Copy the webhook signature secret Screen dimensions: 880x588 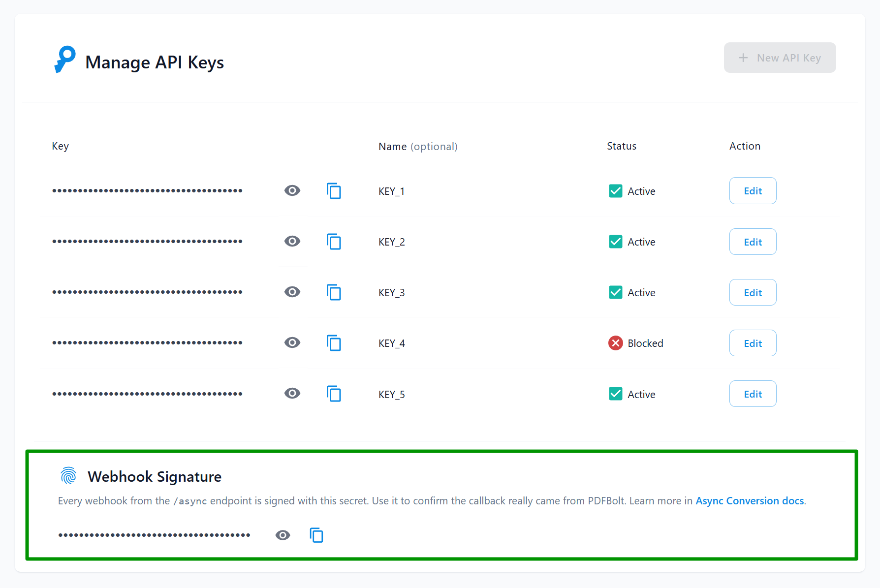click(316, 535)
